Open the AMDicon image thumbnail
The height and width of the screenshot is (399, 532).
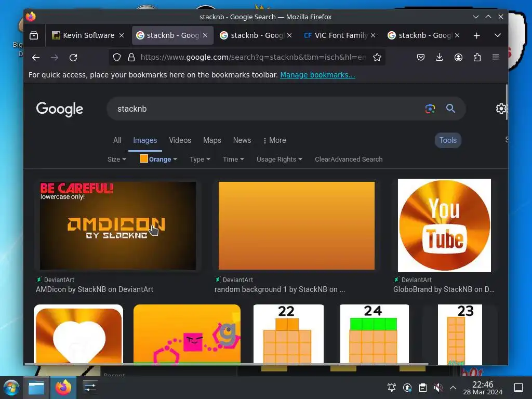pyautogui.click(x=118, y=225)
